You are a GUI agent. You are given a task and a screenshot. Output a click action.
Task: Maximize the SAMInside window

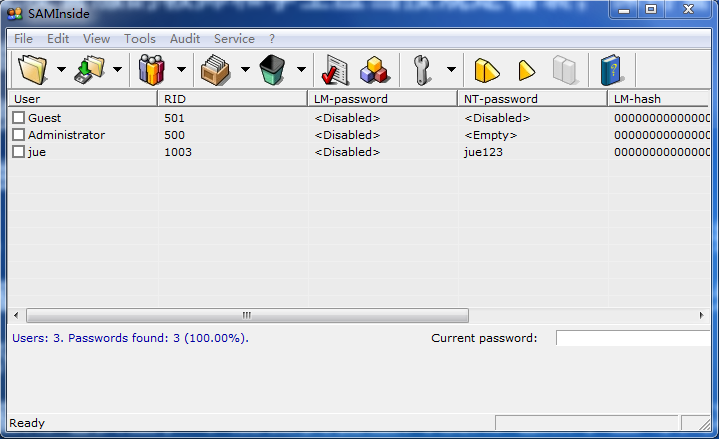click(x=651, y=10)
